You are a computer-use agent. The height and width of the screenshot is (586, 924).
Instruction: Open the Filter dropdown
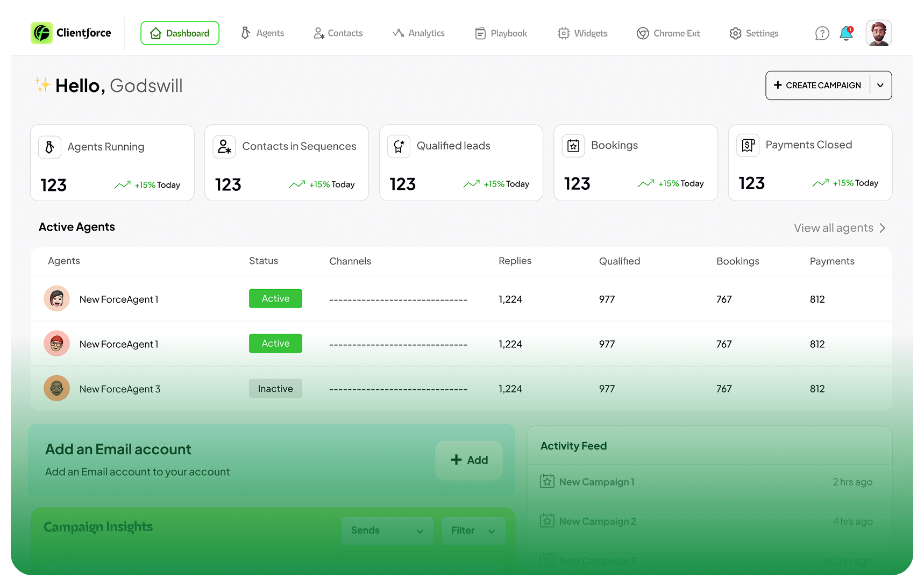[473, 531]
